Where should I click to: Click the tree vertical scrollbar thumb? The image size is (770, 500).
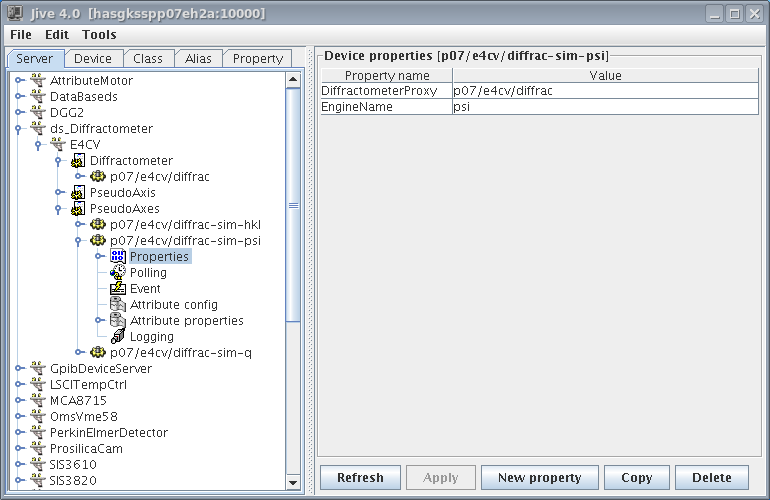coord(293,205)
